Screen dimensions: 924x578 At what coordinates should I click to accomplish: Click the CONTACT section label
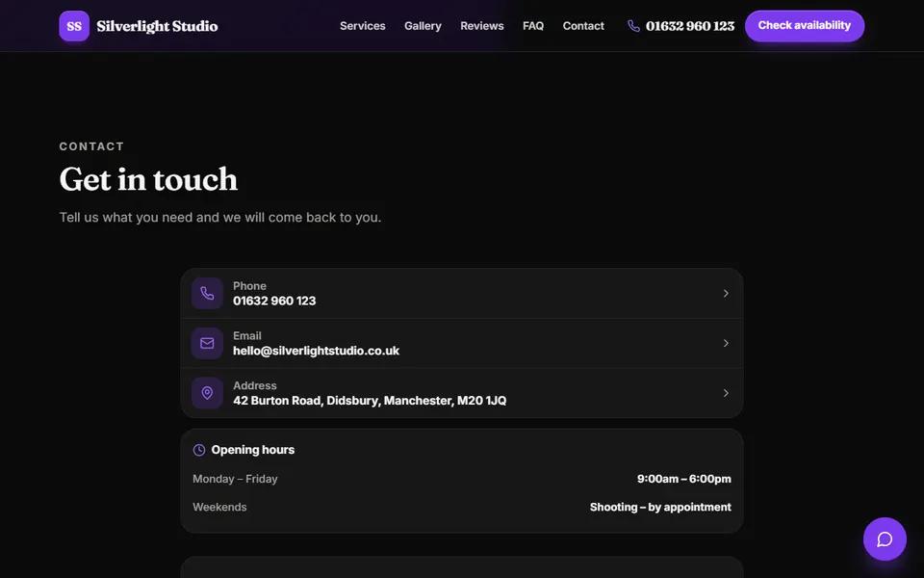(92, 146)
